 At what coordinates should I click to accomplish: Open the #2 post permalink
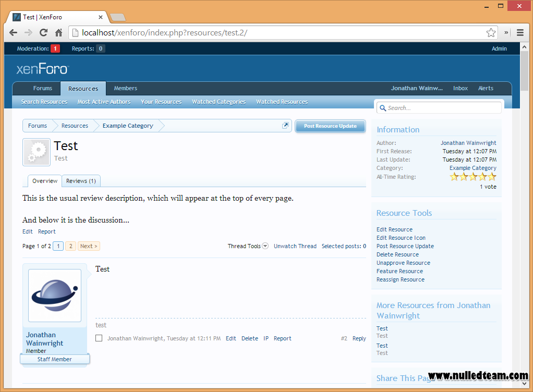(x=344, y=338)
